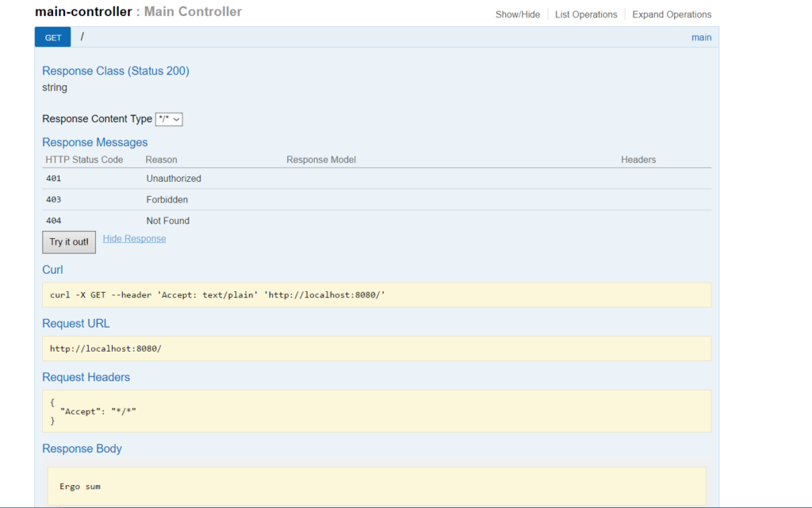Click the Hide Response link
812x508 pixels.
point(134,239)
